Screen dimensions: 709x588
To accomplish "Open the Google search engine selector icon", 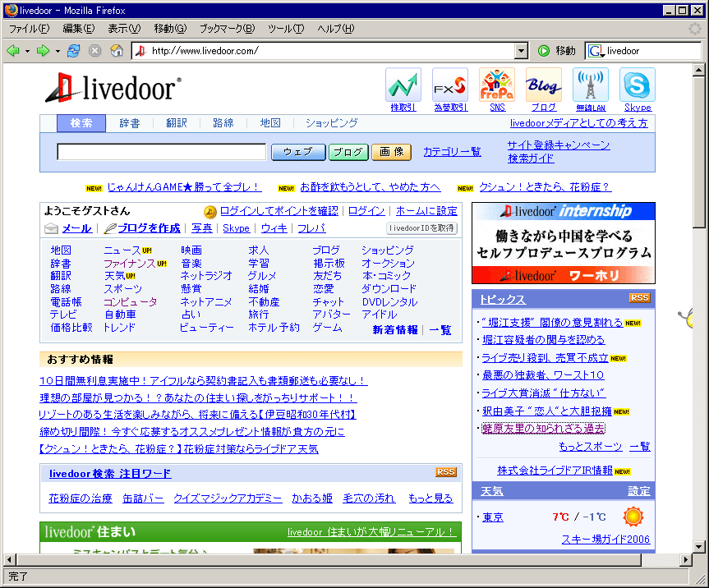I will [596, 51].
